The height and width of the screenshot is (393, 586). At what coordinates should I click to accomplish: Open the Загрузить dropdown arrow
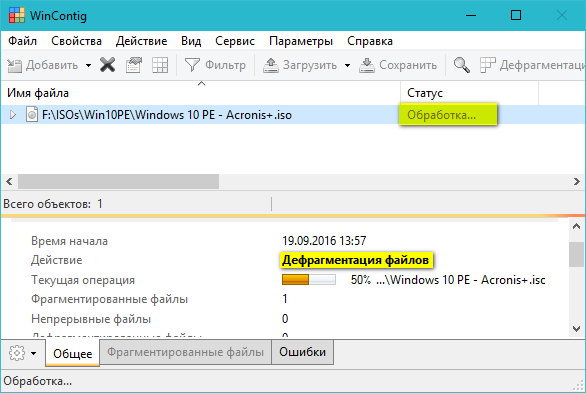coord(347,65)
